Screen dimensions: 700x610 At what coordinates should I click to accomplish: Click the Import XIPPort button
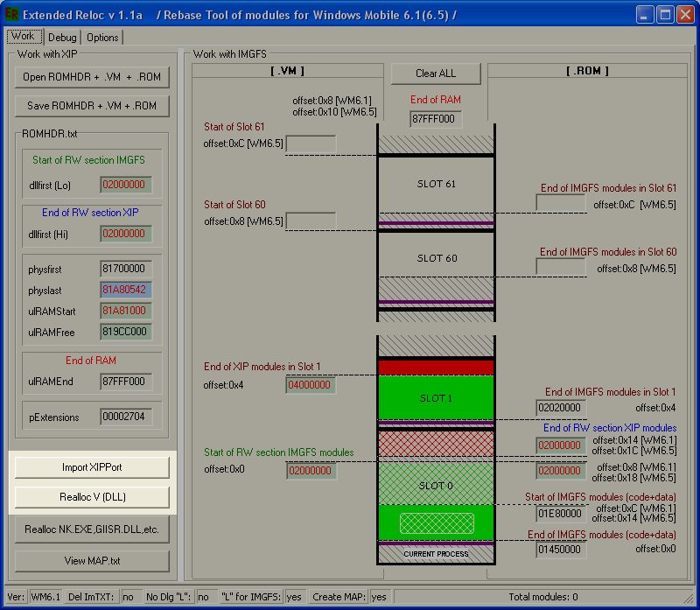(92, 467)
